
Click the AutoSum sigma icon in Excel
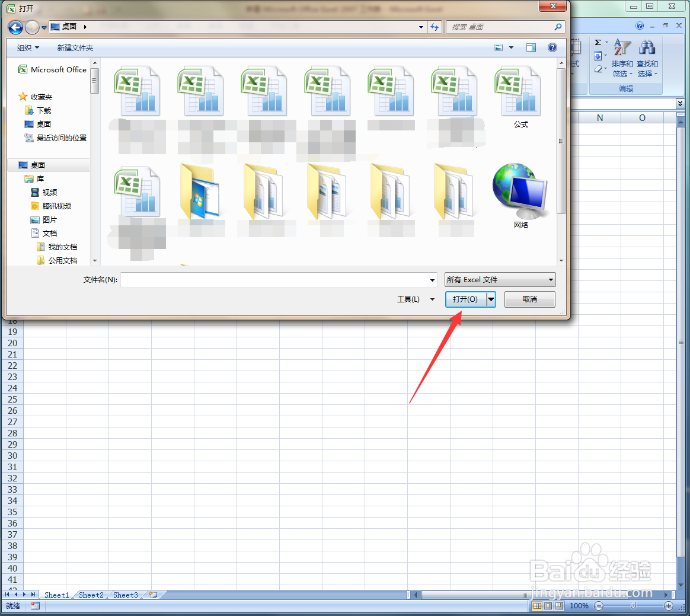(x=598, y=43)
